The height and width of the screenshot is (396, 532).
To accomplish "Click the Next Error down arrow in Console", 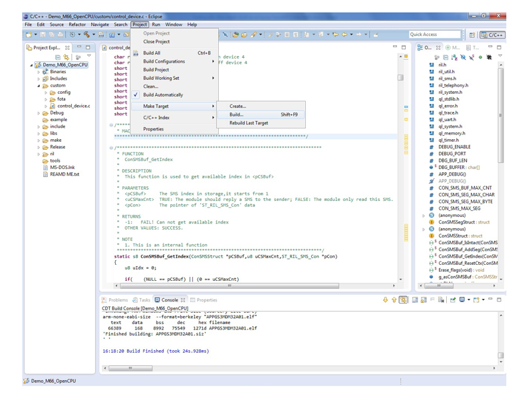I will (385, 300).
